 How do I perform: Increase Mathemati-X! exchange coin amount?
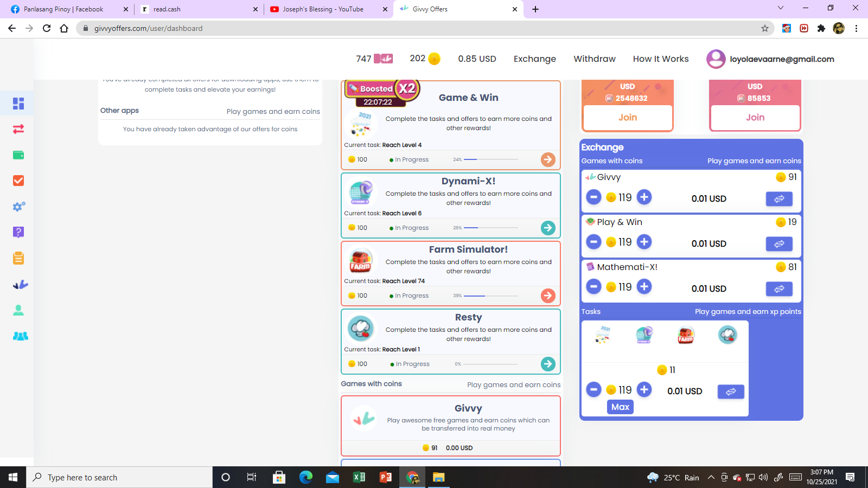644,287
